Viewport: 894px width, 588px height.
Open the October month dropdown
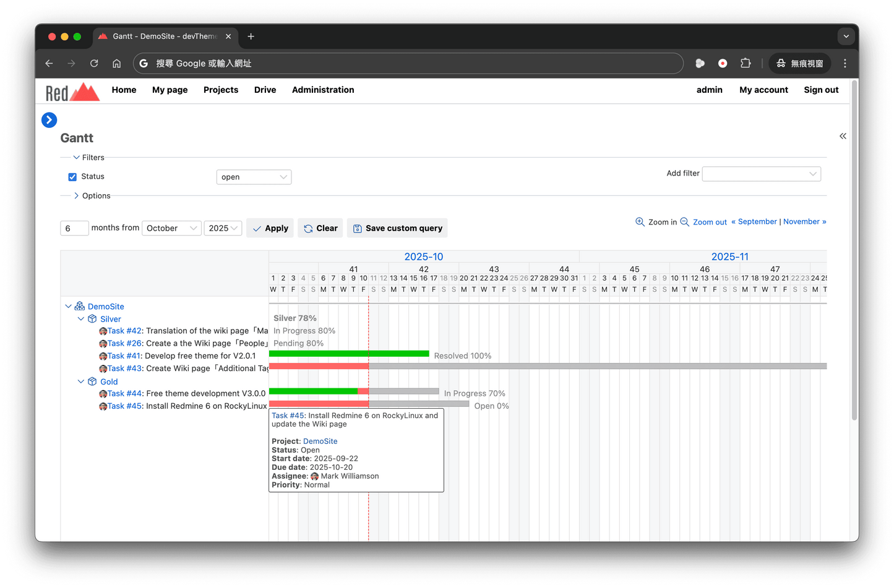[x=171, y=228]
